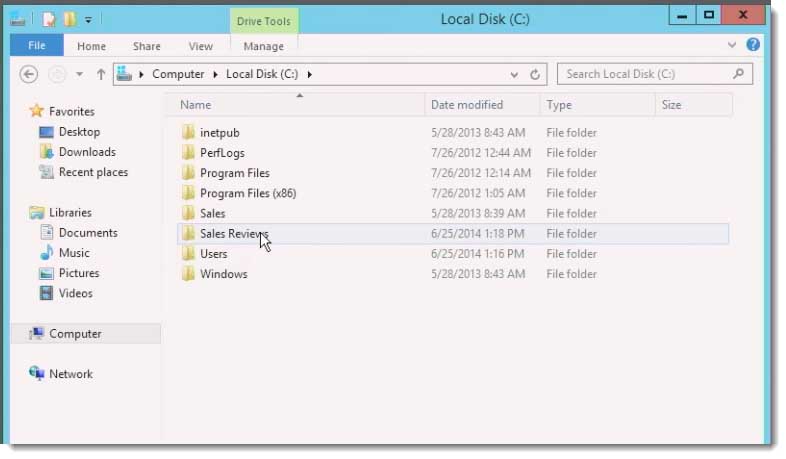This screenshot has width=786, height=459.
Task: Click the Windows folder icon
Action: point(188,274)
